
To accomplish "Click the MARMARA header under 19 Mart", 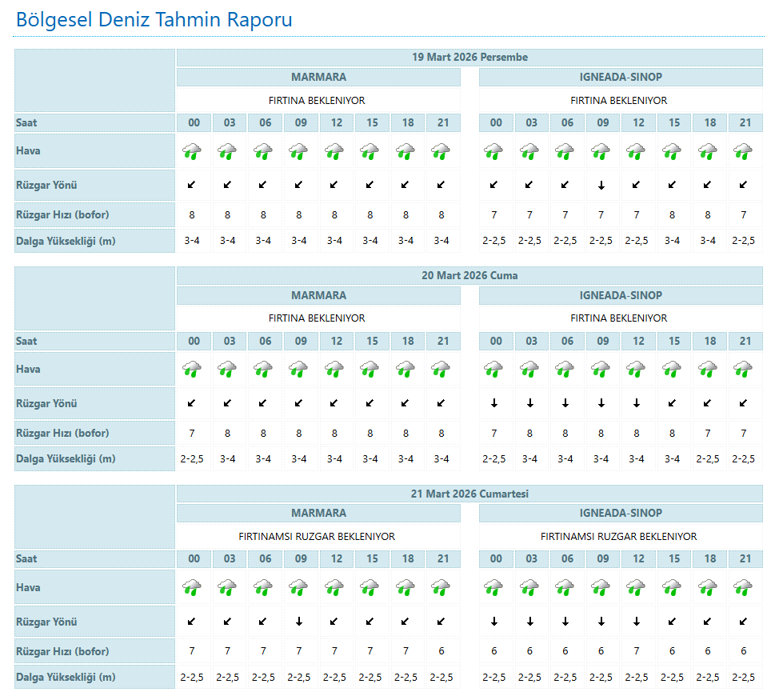I will click(318, 77).
